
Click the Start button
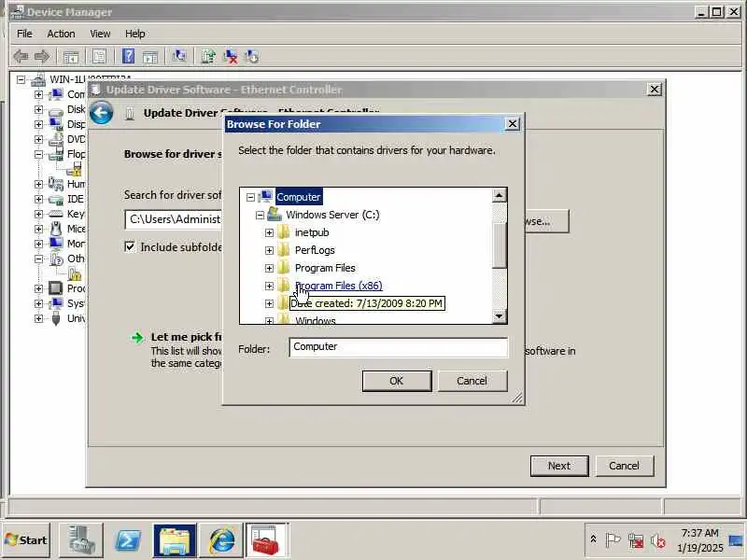pyautogui.click(x=26, y=540)
